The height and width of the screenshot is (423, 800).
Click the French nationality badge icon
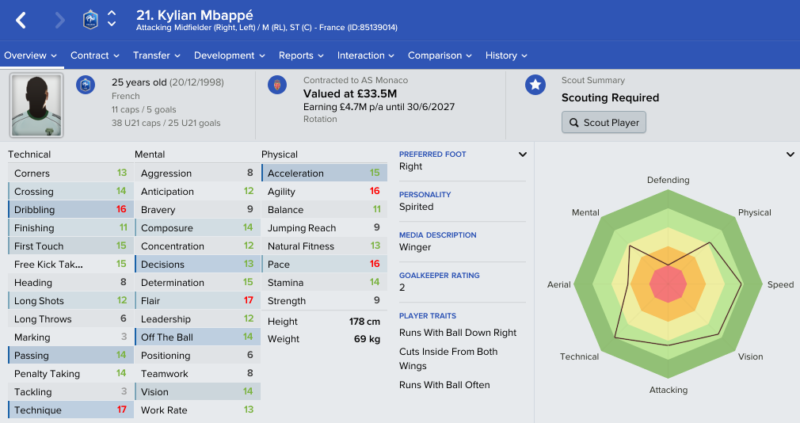(x=85, y=85)
